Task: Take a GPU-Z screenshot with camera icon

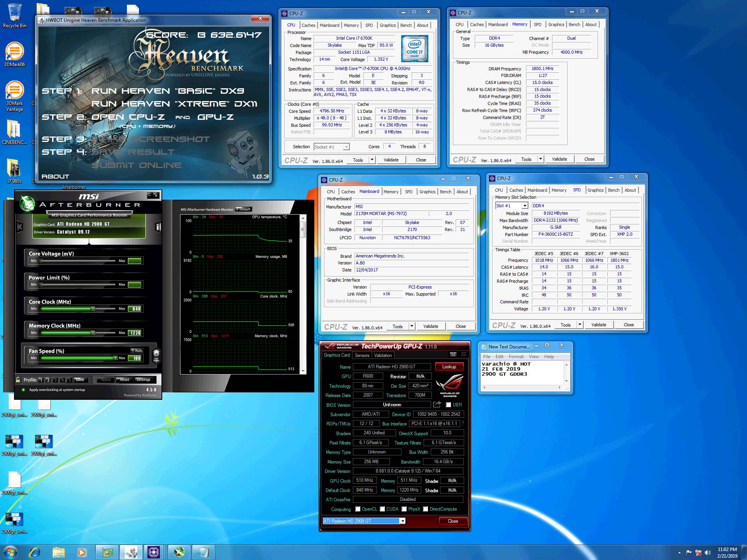Action: click(x=453, y=354)
